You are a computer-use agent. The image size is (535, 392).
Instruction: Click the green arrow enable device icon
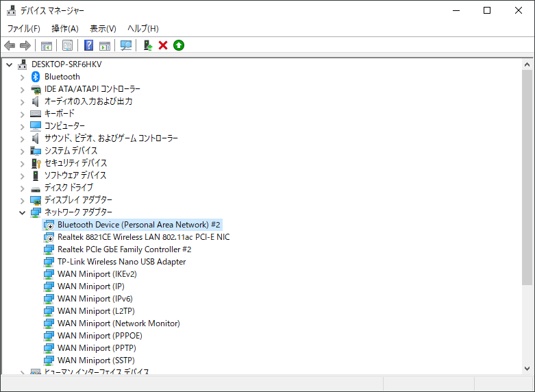pos(179,45)
